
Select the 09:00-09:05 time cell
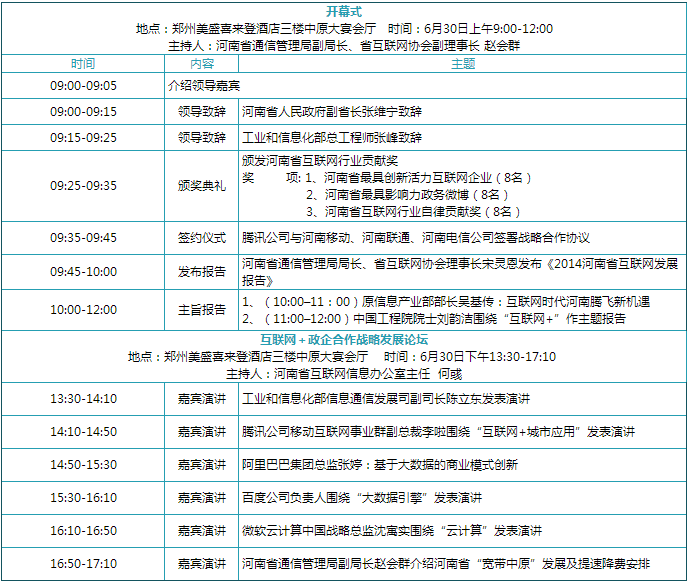83,86
